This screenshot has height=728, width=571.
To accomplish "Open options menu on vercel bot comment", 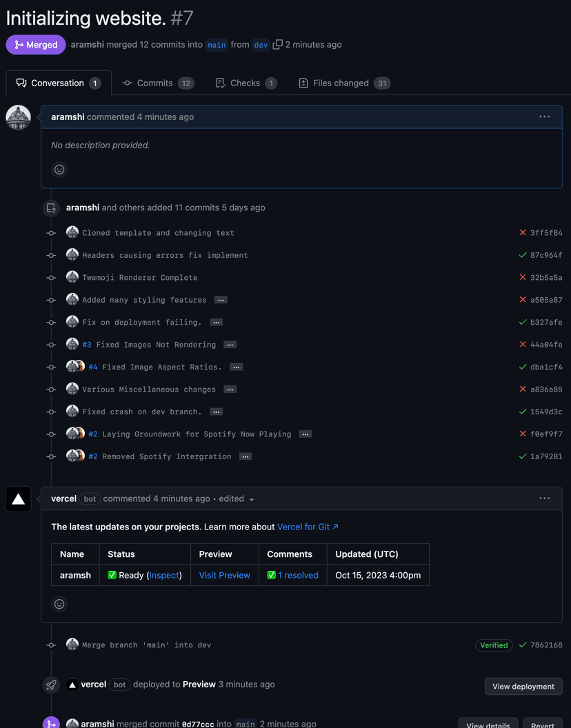I will point(544,498).
